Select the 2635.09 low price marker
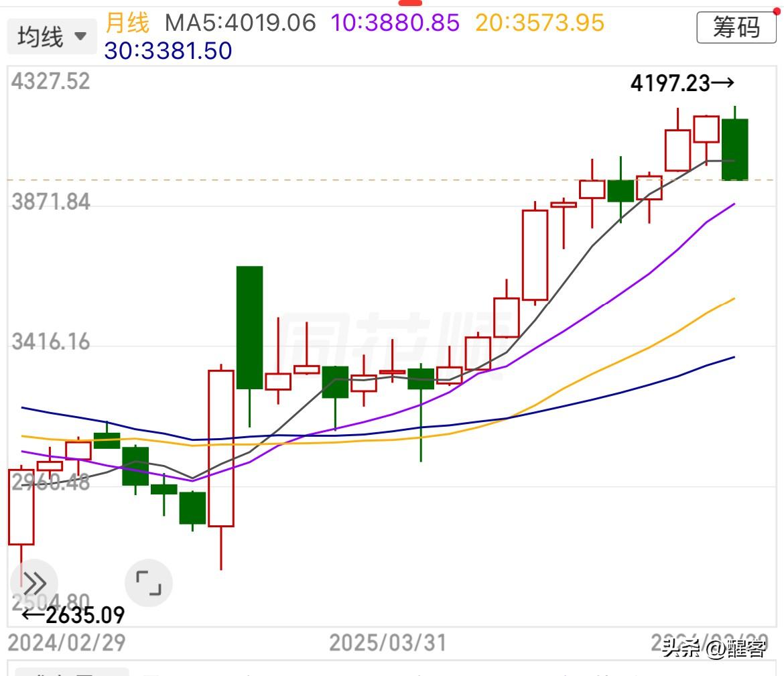784x676 pixels. coord(73,615)
